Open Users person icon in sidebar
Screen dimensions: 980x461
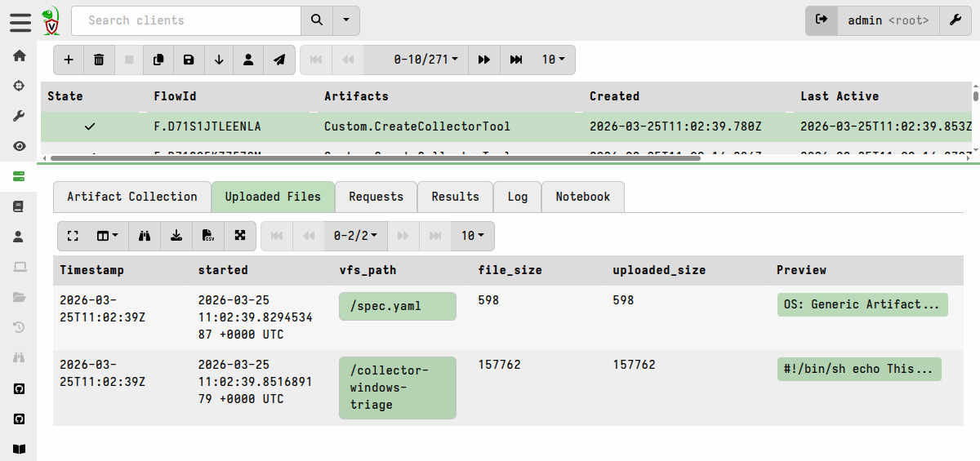(19, 237)
